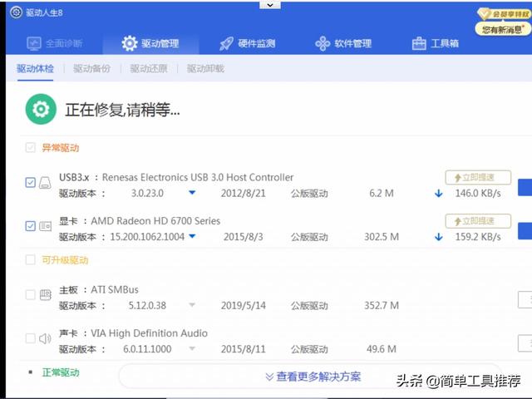Click the motherboard device icon
532x399 pixels.
click(45, 295)
